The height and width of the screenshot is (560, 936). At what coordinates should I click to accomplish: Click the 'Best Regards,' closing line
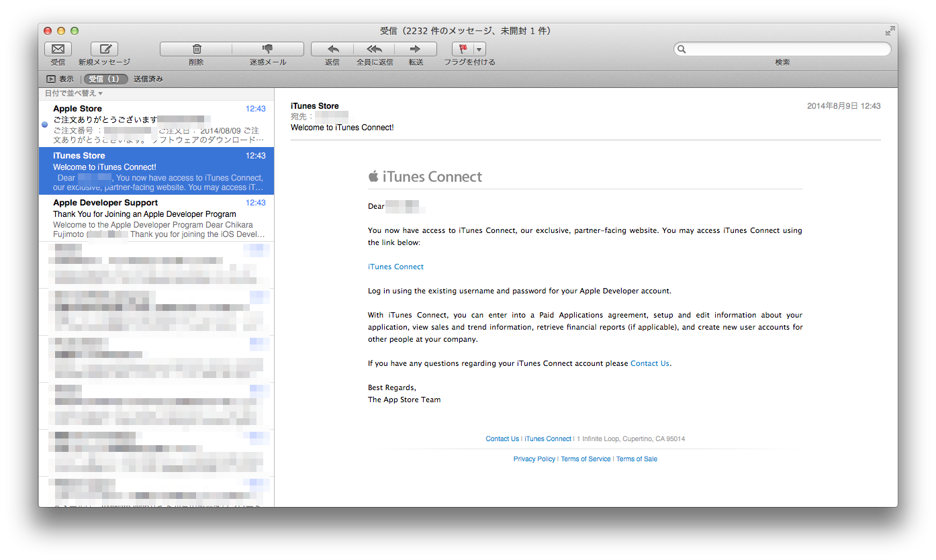(392, 387)
